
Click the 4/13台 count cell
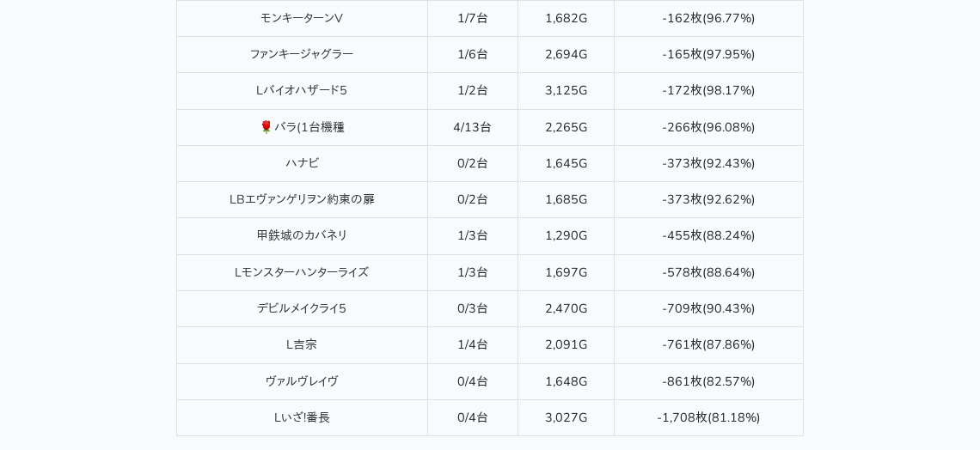[x=472, y=127]
